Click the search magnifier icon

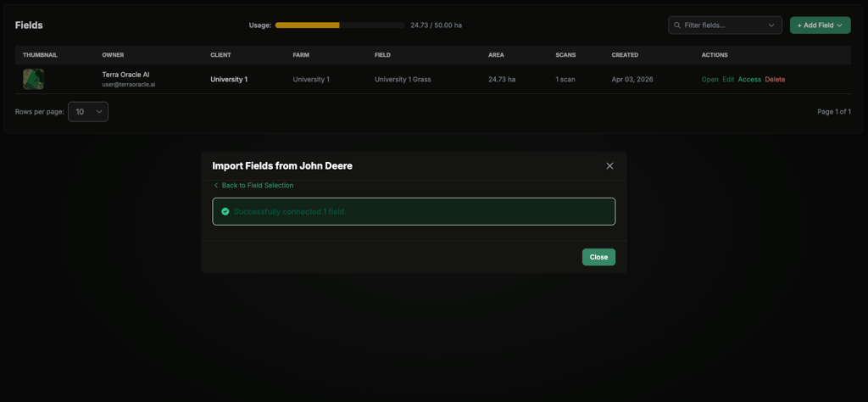677,25
